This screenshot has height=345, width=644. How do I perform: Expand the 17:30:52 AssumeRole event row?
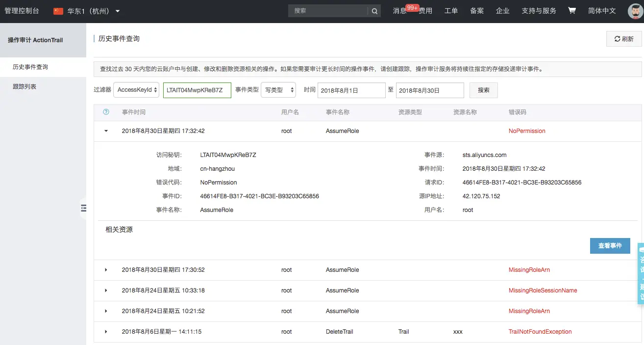(x=106, y=270)
